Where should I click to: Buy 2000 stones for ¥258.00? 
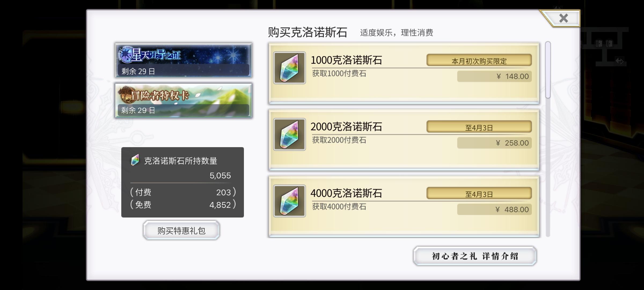click(494, 143)
